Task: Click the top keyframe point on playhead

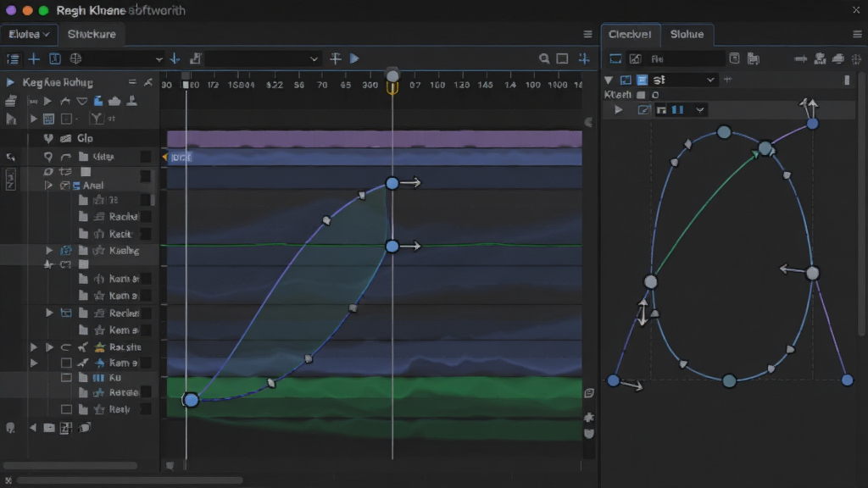Action: (x=392, y=183)
